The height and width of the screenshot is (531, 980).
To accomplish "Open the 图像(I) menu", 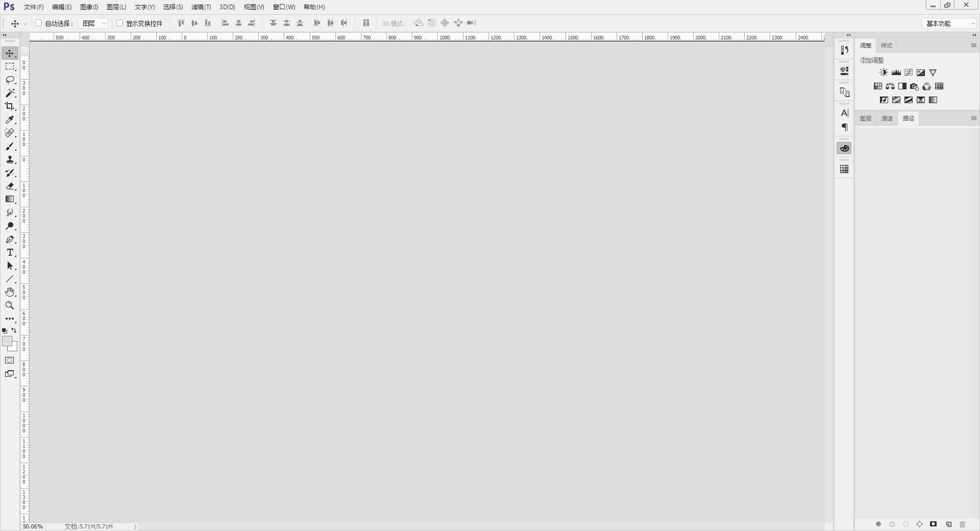I will 89,7.
